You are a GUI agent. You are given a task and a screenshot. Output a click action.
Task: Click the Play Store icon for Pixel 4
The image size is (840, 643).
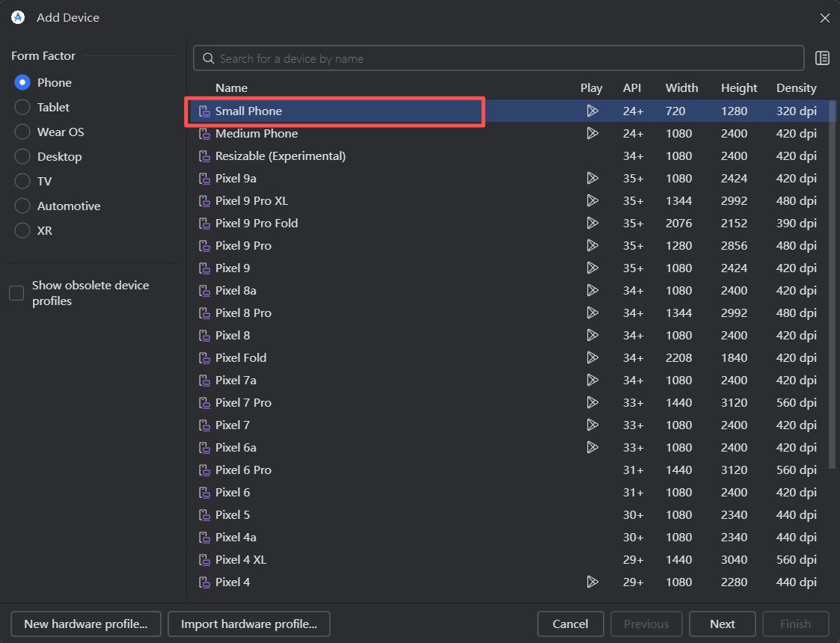tap(592, 582)
